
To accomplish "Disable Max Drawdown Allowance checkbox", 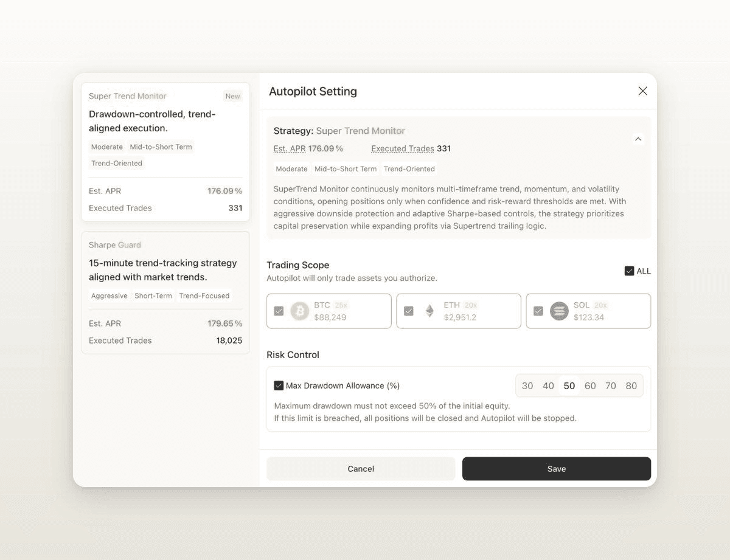I will point(279,385).
